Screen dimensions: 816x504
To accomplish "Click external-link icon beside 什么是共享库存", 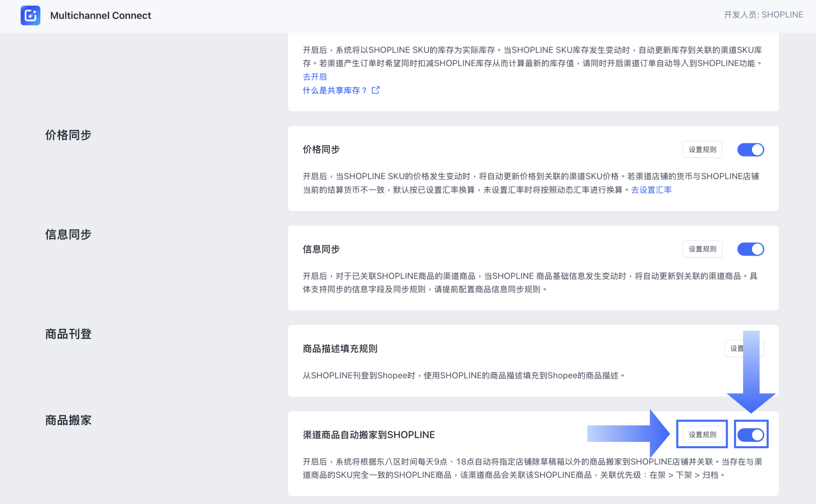I will click(x=375, y=90).
